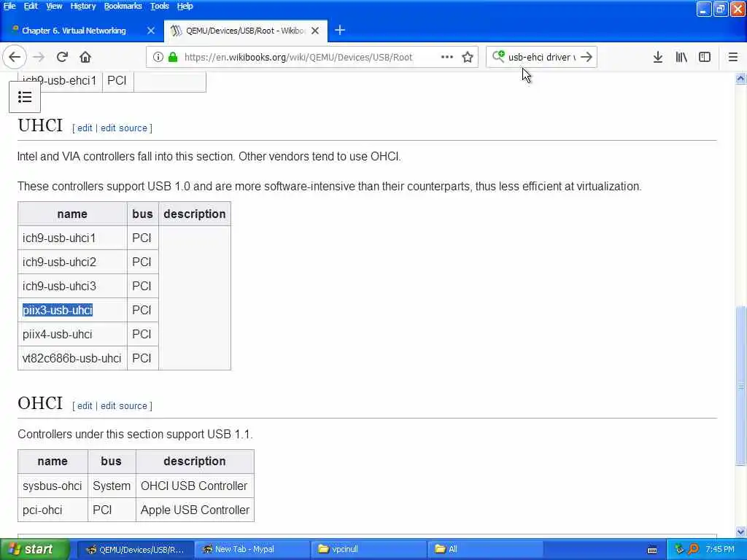The width and height of the screenshot is (747, 560).
Task: Open the library icon
Action: 681,57
